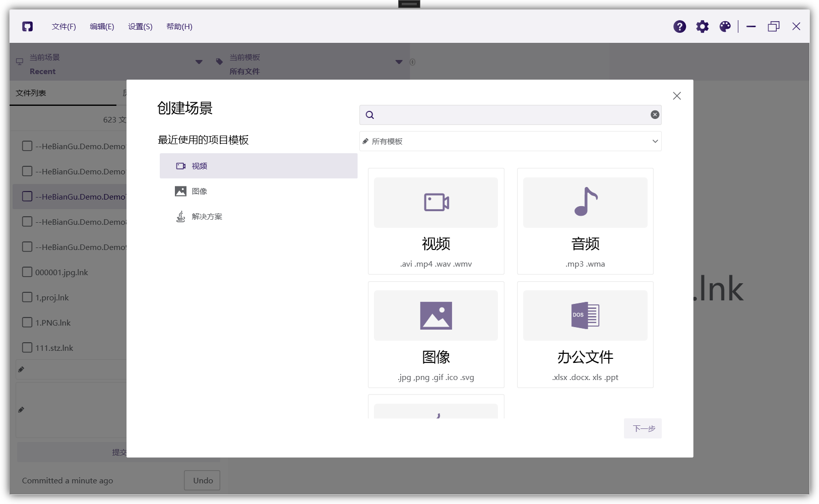This screenshot has width=819, height=504.
Task: Toggle checkbox for 111.stz.lnk
Action: pyautogui.click(x=27, y=348)
